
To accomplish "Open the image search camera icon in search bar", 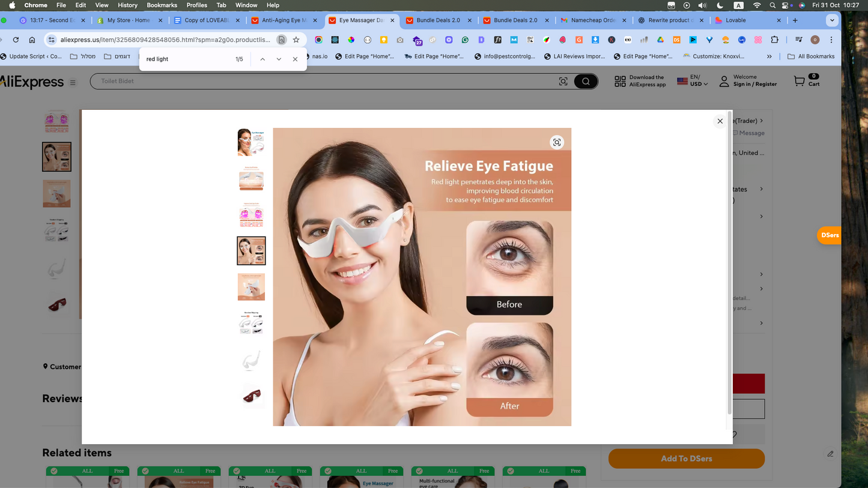I will coord(563,81).
